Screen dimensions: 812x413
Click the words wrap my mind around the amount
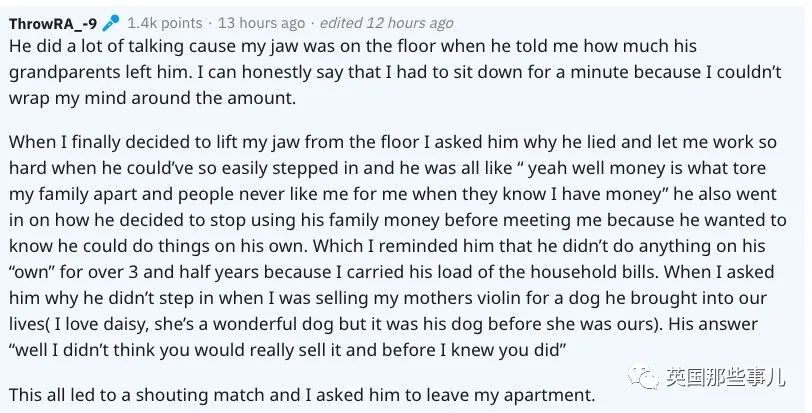click(x=152, y=98)
